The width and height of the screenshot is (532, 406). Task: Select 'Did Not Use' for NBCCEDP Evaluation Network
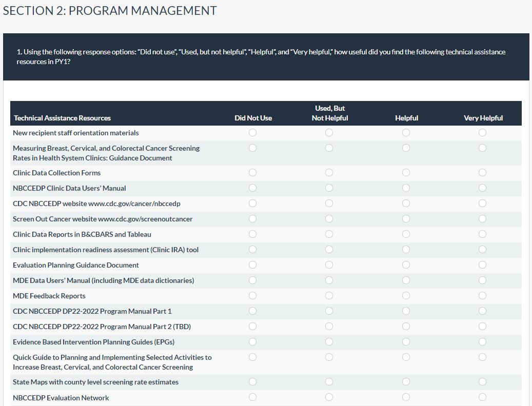click(x=252, y=397)
